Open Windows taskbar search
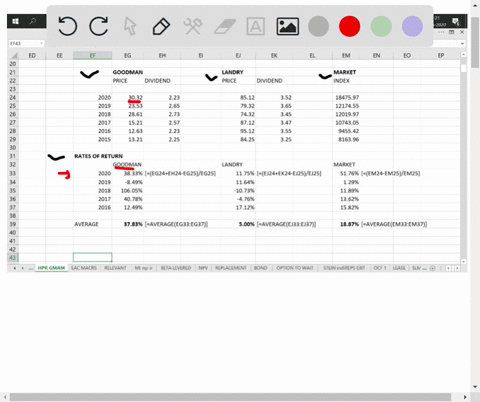 [x=33, y=21]
